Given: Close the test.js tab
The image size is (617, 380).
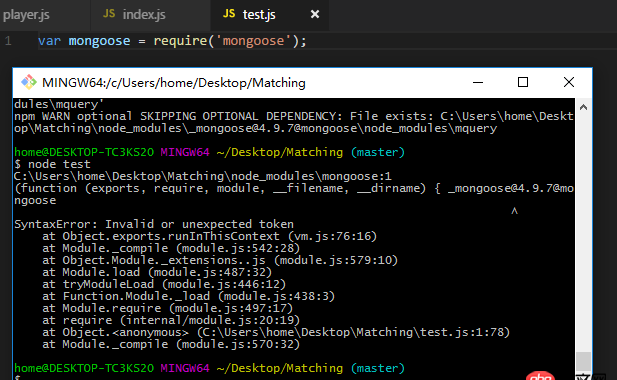Looking at the screenshot, I should tap(315, 15).
